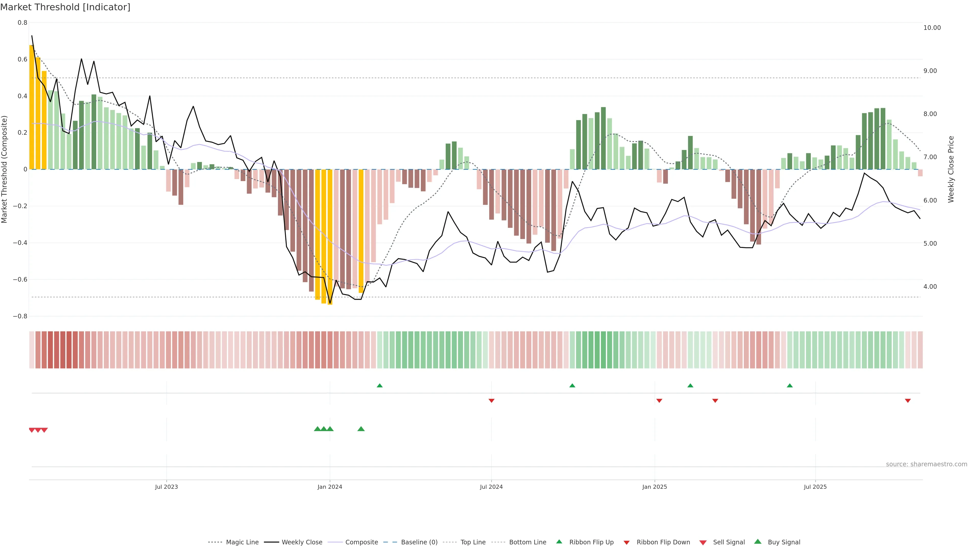
Task: Click the first red sell signal marker
Action: [32, 430]
